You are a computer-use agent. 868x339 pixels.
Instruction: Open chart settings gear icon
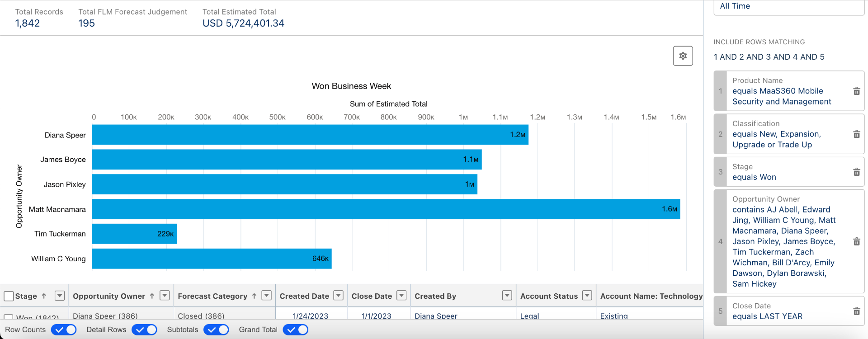(683, 56)
